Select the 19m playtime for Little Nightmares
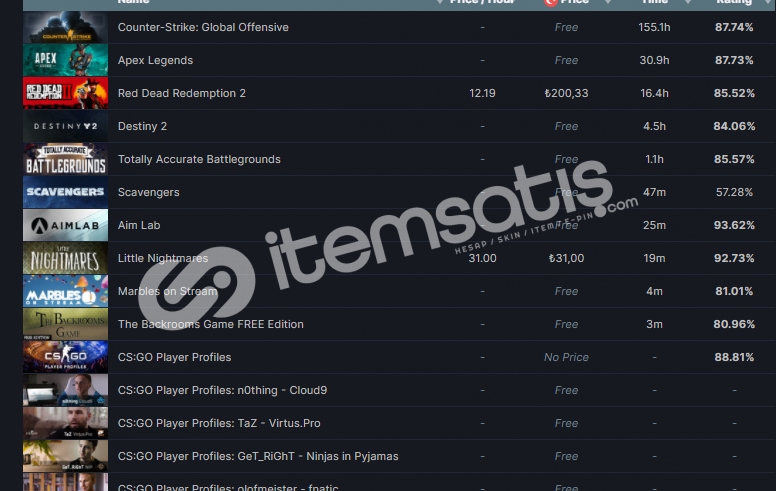 pos(654,258)
